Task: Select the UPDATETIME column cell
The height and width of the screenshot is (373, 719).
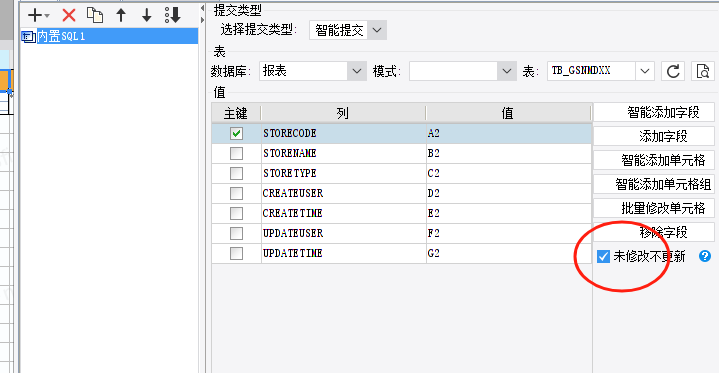Action: point(343,253)
